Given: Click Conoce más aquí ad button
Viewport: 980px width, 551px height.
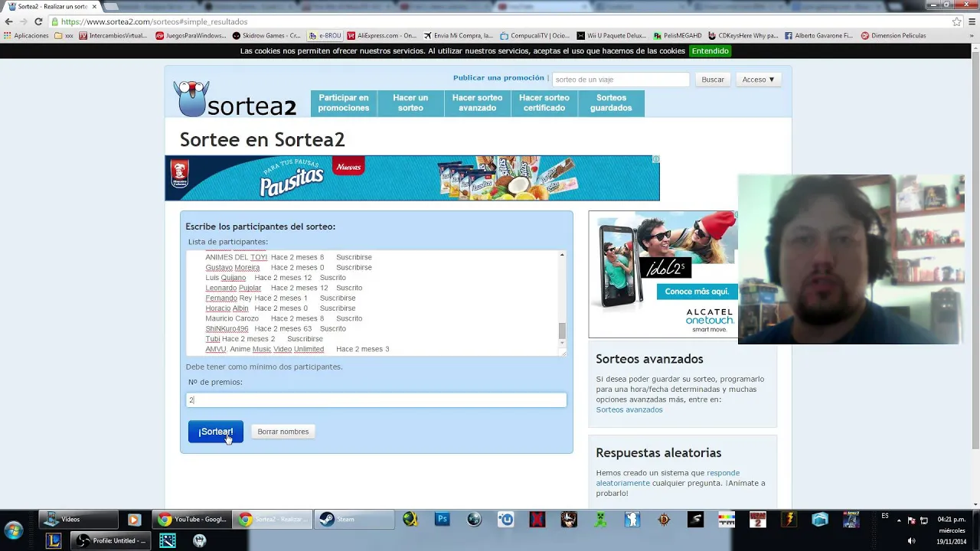Looking at the screenshot, I should 697,292.
